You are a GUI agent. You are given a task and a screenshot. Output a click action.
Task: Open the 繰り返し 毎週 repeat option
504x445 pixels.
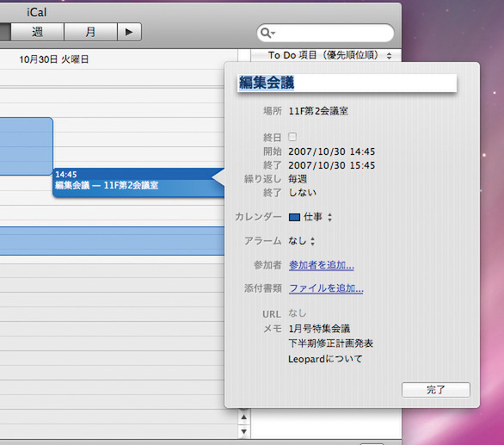[x=298, y=179]
